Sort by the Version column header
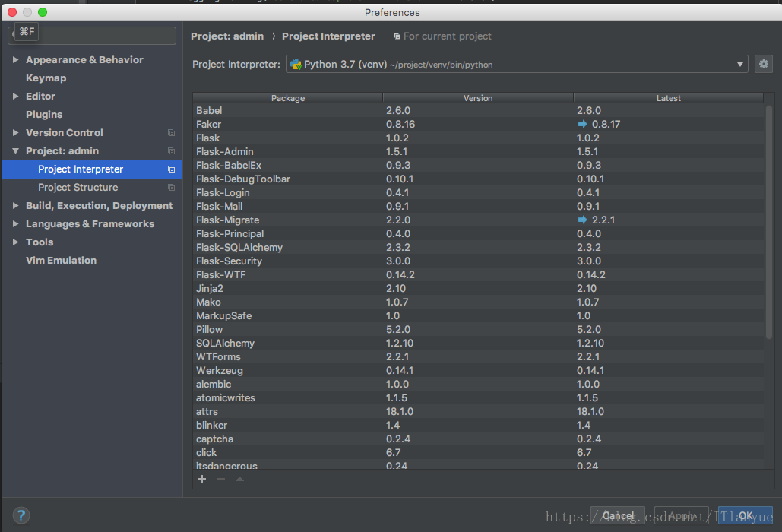The width and height of the screenshot is (782, 532). point(478,98)
